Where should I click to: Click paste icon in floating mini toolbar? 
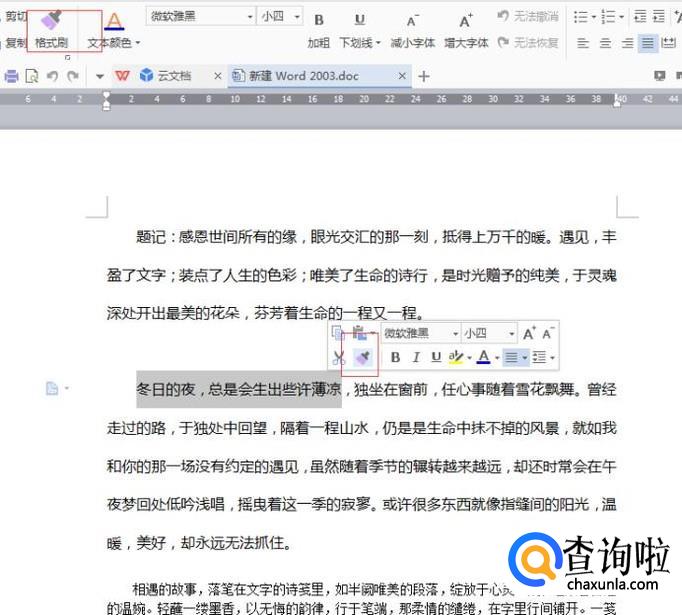(359, 333)
